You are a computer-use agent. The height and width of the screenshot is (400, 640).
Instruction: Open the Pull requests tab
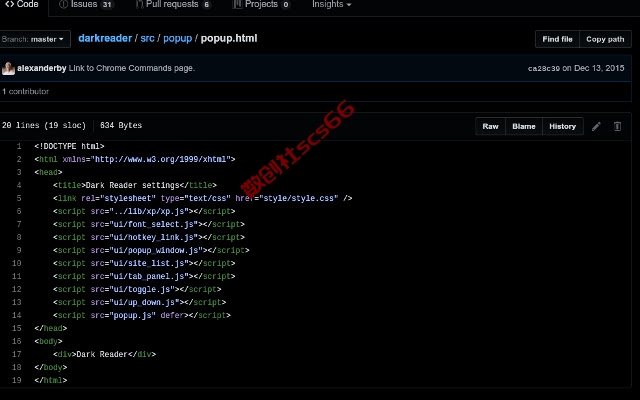click(x=173, y=4)
